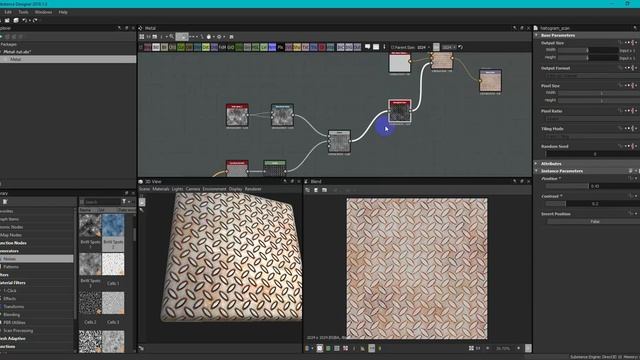Toggle Invert Position False switch
Screen dimensions: 640x360
click(595, 221)
